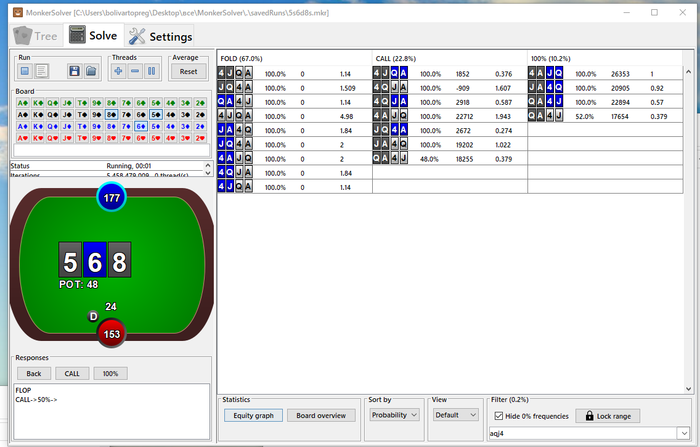This screenshot has height=447, width=700.
Task: Add a thread with the plus icon
Action: coord(118,71)
